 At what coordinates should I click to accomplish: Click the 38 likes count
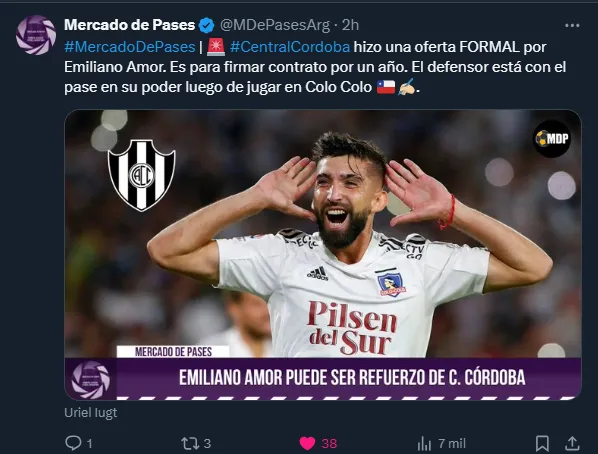point(329,443)
